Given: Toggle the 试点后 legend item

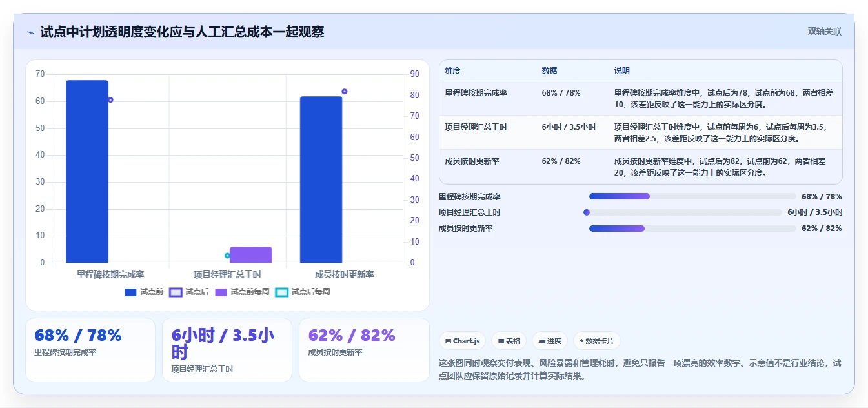Looking at the screenshot, I should [x=189, y=292].
